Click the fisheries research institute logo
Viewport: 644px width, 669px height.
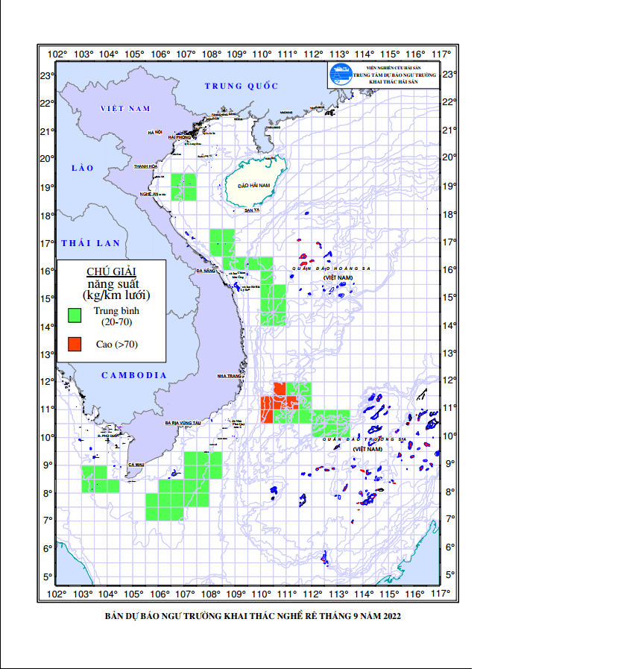[341, 75]
